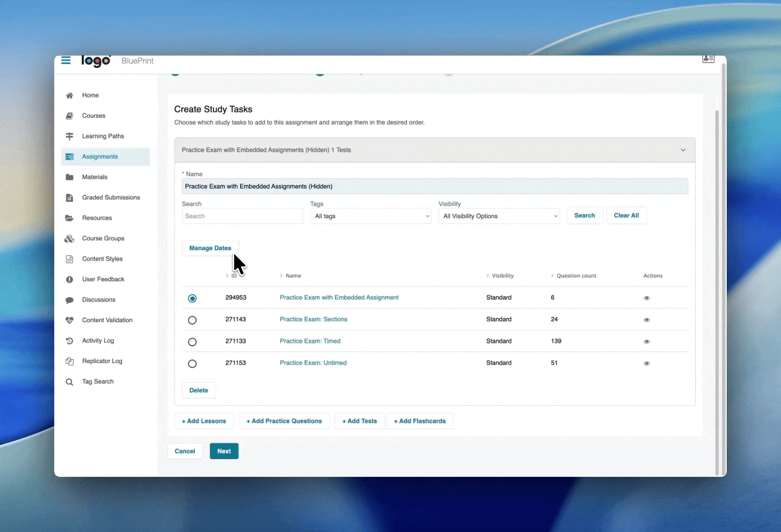Preview test 271143 with eye icon
The image size is (781, 532).
647,320
